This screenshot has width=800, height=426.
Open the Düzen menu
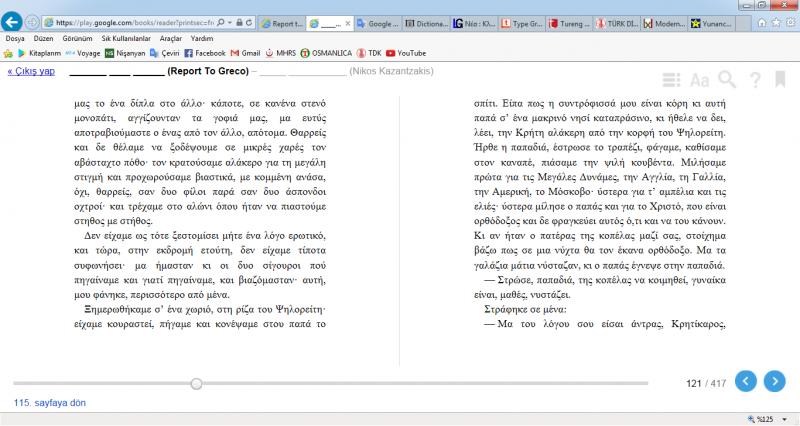tap(43, 38)
